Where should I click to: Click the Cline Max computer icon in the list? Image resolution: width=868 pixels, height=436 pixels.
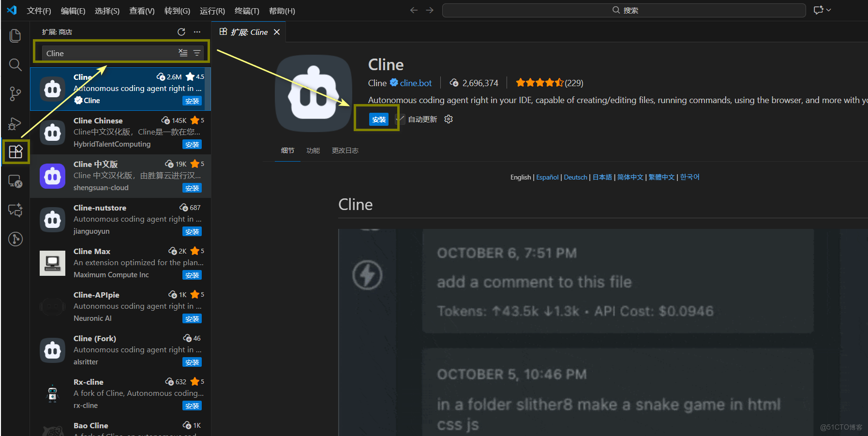[52, 263]
